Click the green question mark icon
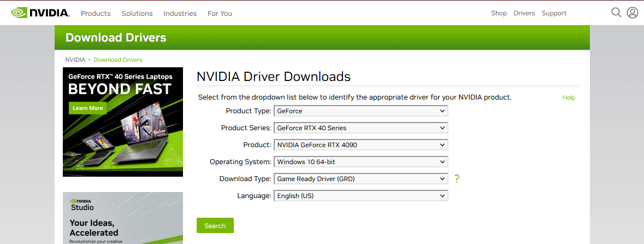Screen dimensions: 644x244 pyautogui.click(x=457, y=178)
